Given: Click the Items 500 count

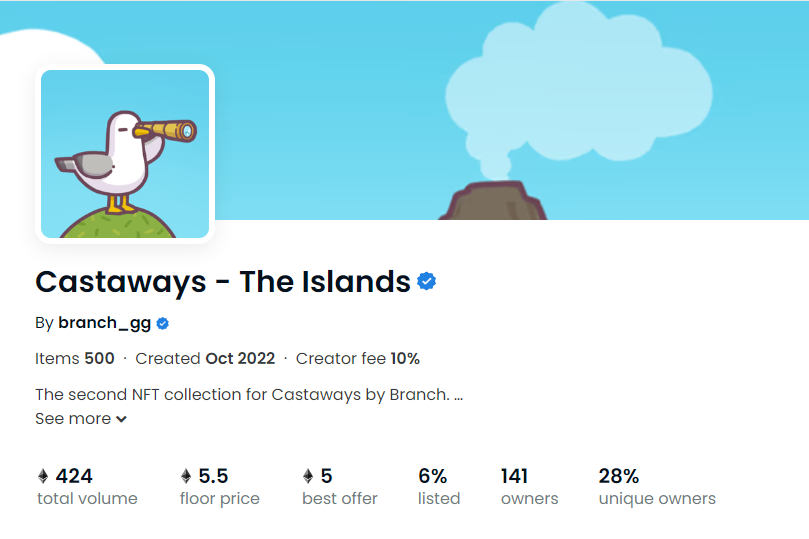Looking at the screenshot, I should (x=75, y=358).
